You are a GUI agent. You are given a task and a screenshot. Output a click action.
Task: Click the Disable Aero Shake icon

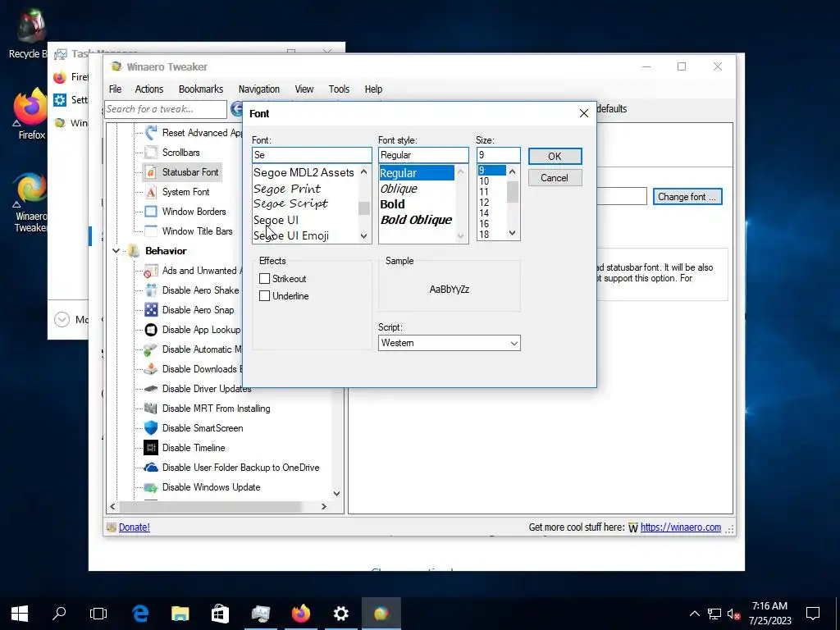pos(151,290)
